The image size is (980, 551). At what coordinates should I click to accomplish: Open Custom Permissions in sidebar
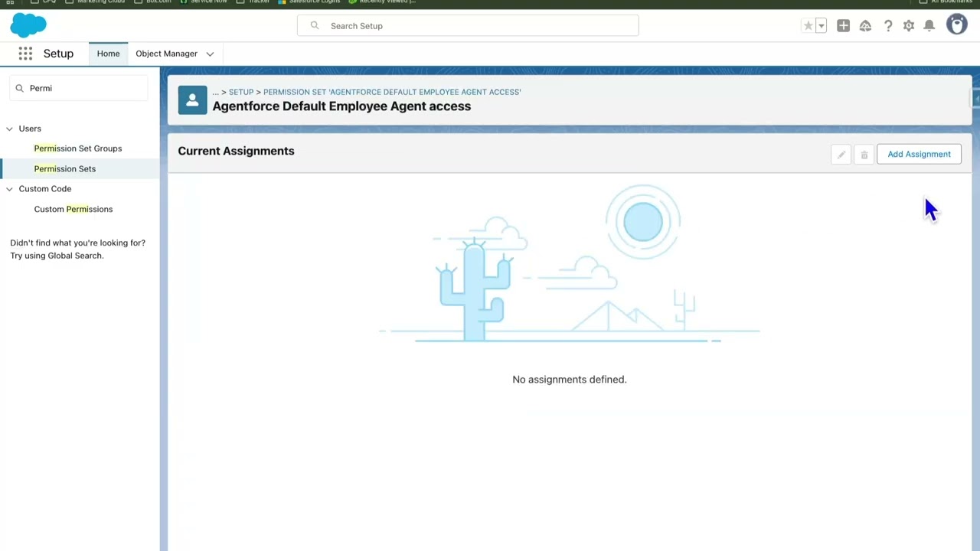click(x=73, y=209)
